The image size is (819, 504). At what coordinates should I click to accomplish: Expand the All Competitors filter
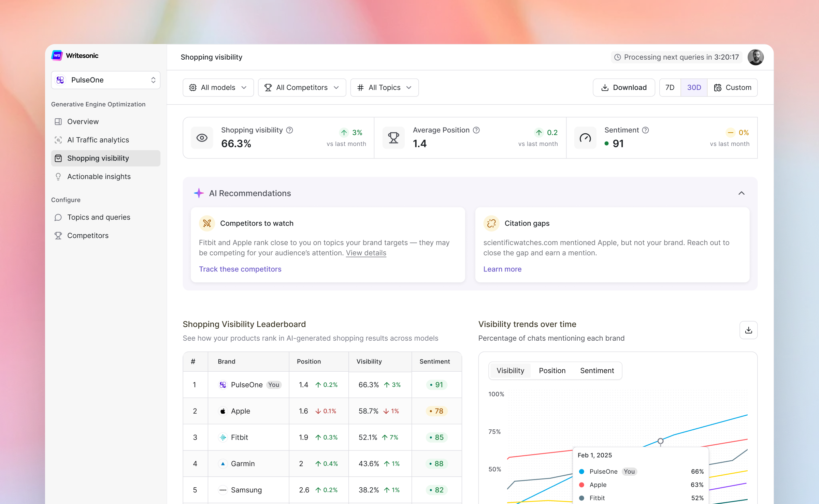click(x=302, y=87)
